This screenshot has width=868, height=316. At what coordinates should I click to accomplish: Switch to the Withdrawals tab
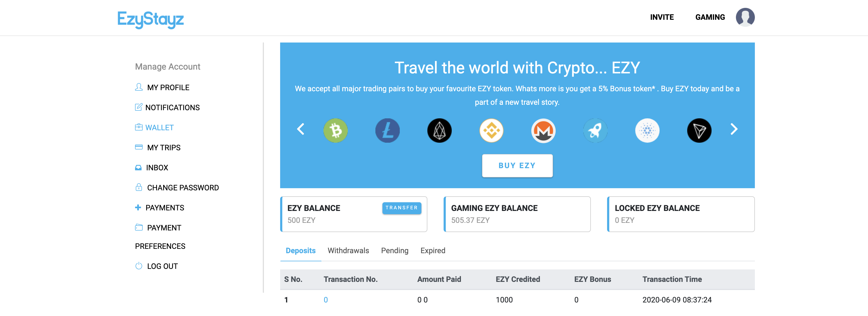(x=348, y=250)
